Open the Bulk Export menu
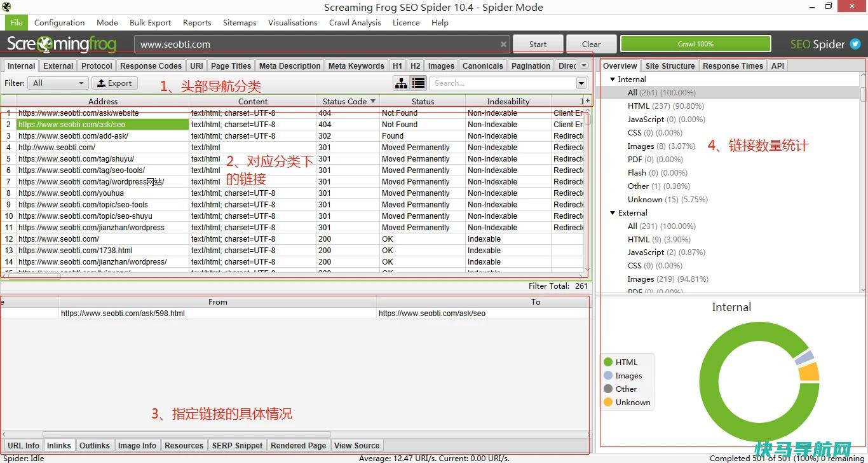Image resolution: width=868 pixels, height=463 pixels. pyautogui.click(x=151, y=22)
